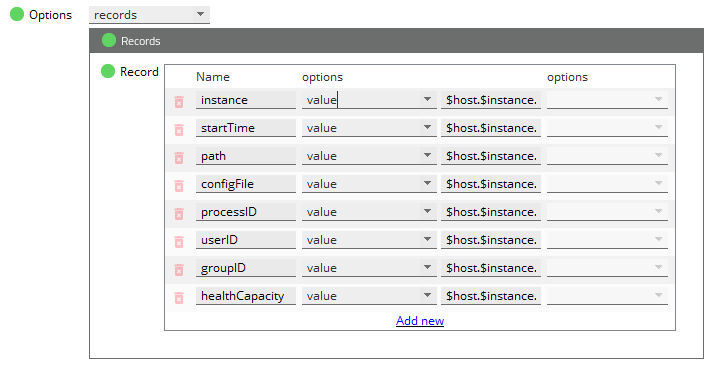Open value dropdown for groupID row
Screen dimensions: 717x368
tap(369, 267)
